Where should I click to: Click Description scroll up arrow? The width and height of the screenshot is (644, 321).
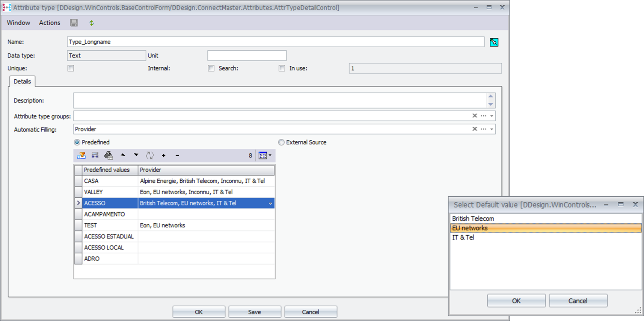(491, 96)
